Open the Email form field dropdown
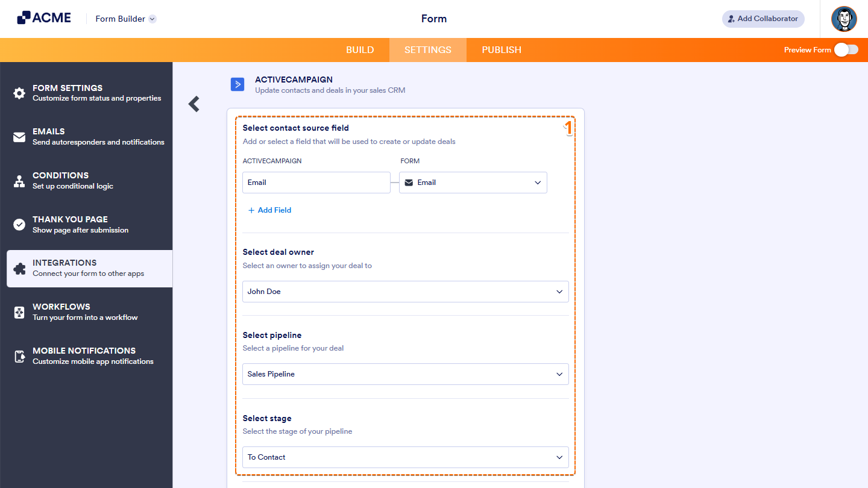Viewport: 868px width, 488px height. (473, 183)
